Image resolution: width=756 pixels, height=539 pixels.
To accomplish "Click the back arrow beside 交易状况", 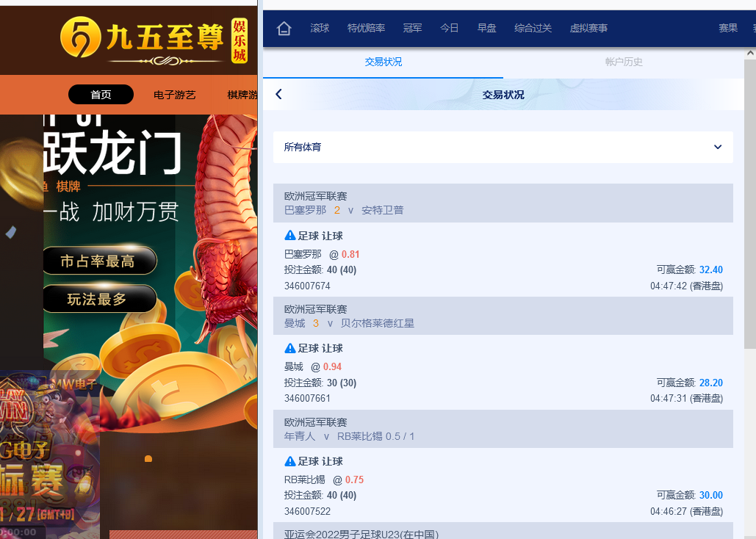I will click(x=278, y=94).
